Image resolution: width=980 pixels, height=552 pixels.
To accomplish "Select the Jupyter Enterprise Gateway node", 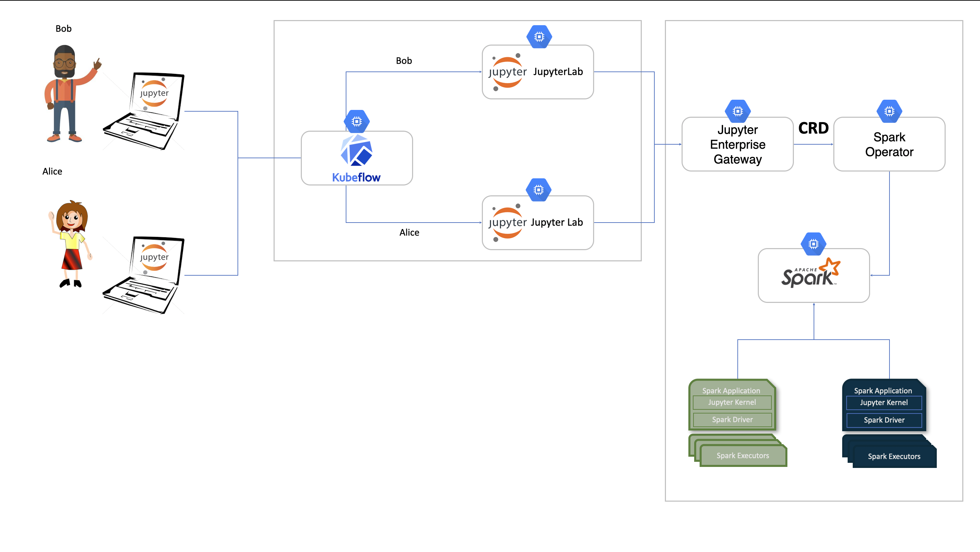I will pos(737,145).
